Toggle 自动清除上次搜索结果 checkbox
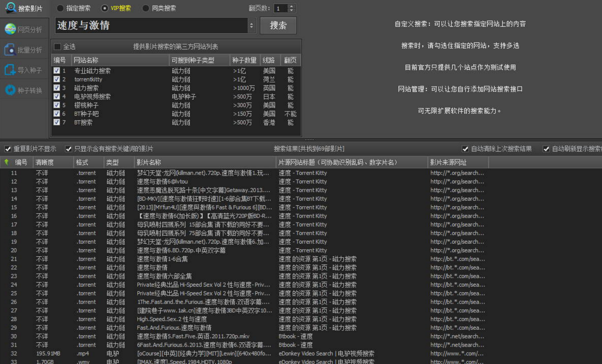Viewport: 602px width, 364px height. 465,149
